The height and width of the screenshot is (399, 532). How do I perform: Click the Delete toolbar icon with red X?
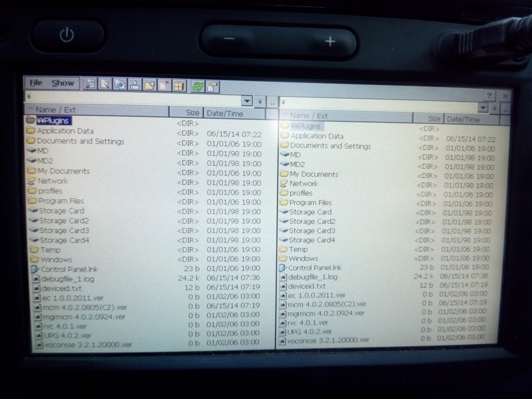164,85
